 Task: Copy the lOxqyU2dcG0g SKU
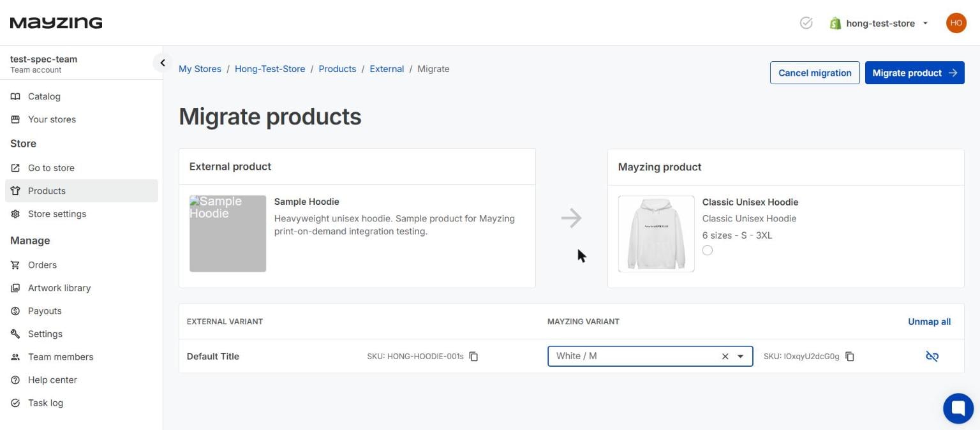[x=849, y=356]
